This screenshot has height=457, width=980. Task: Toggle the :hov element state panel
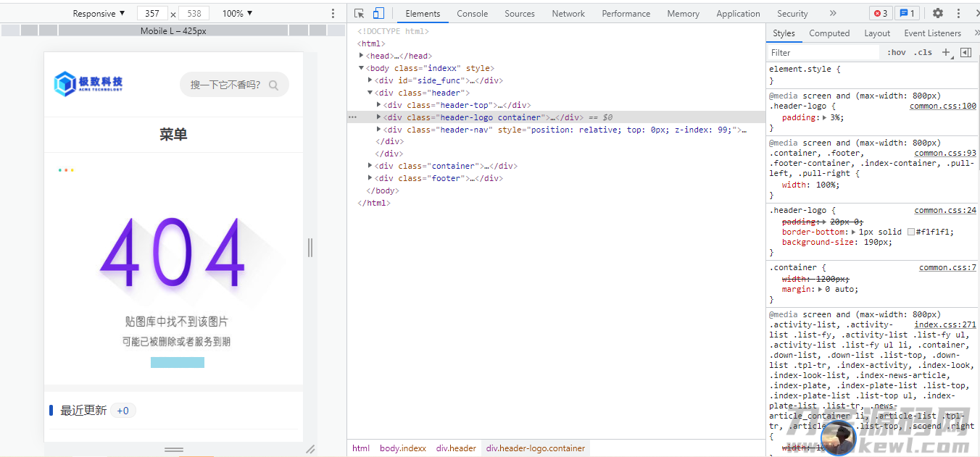point(897,52)
